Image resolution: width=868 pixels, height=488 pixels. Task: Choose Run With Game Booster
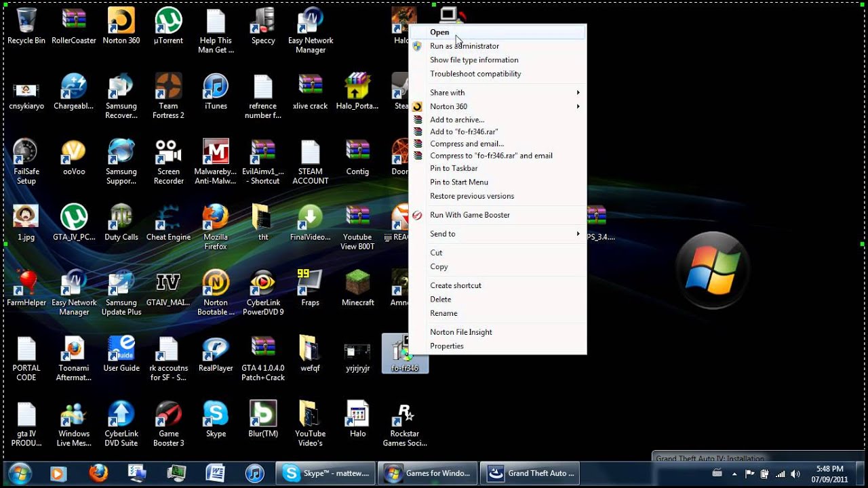pos(498,215)
